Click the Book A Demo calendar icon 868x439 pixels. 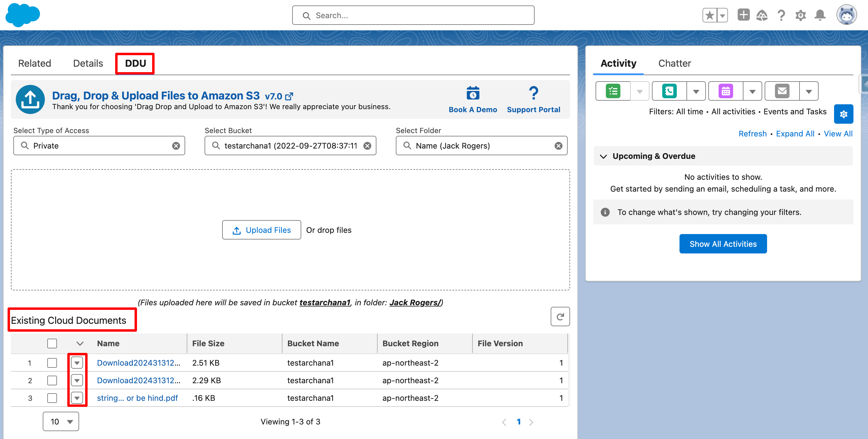473,93
